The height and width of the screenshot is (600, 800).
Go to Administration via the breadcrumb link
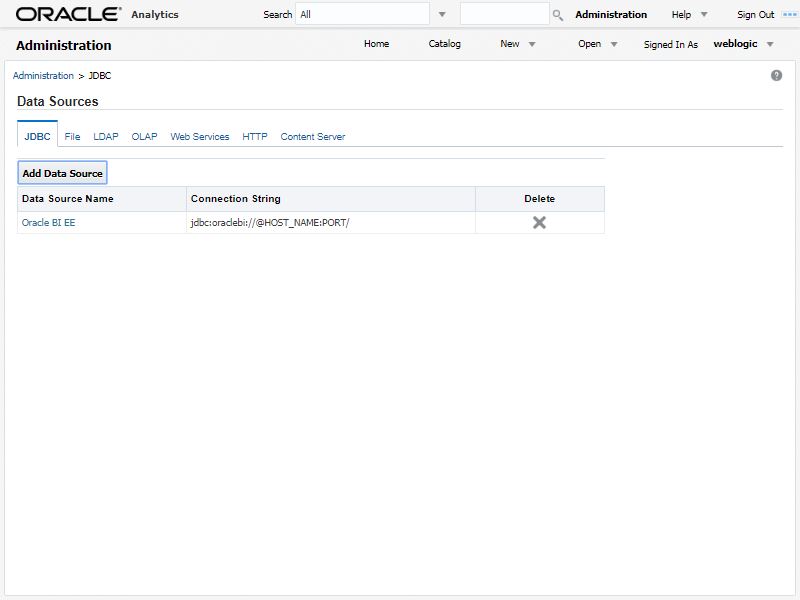(x=43, y=76)
